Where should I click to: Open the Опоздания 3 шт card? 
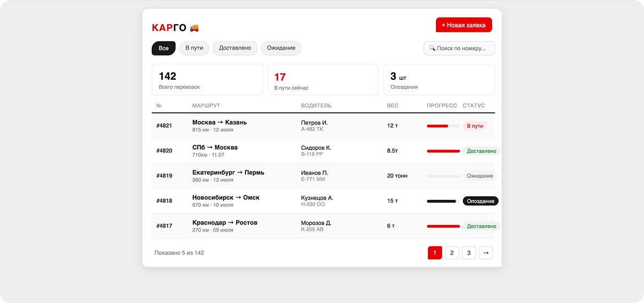tap(439, 79)
